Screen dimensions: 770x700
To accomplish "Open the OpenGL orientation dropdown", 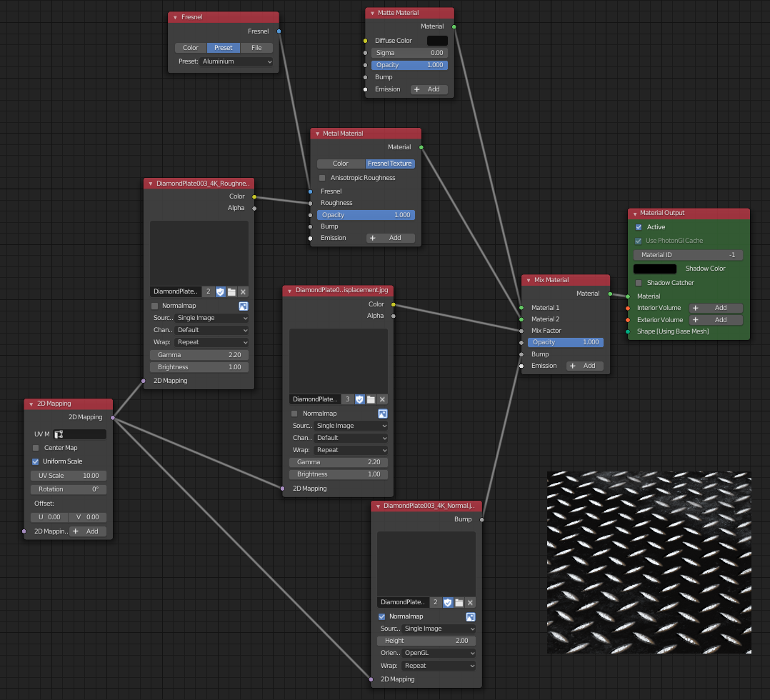I will pyautogui.click(x=439, y=653).
